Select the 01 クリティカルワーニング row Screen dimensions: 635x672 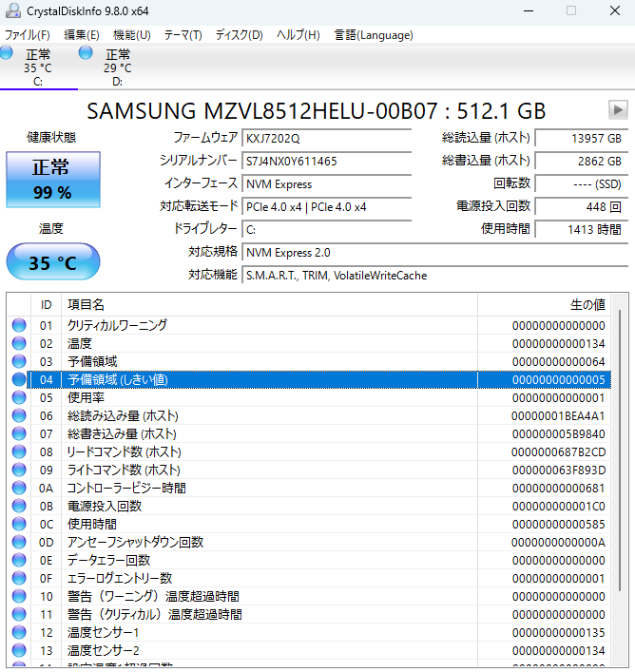309,325
